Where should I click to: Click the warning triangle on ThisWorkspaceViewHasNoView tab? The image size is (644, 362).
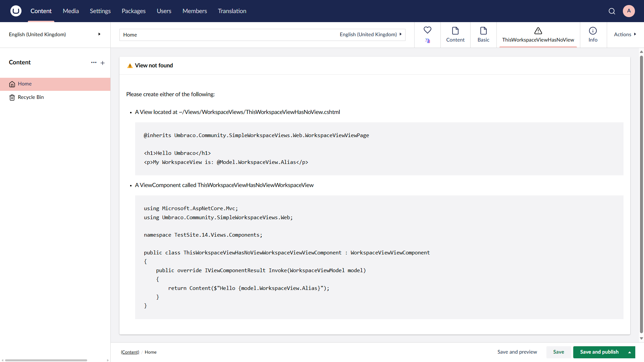(538, 31)
